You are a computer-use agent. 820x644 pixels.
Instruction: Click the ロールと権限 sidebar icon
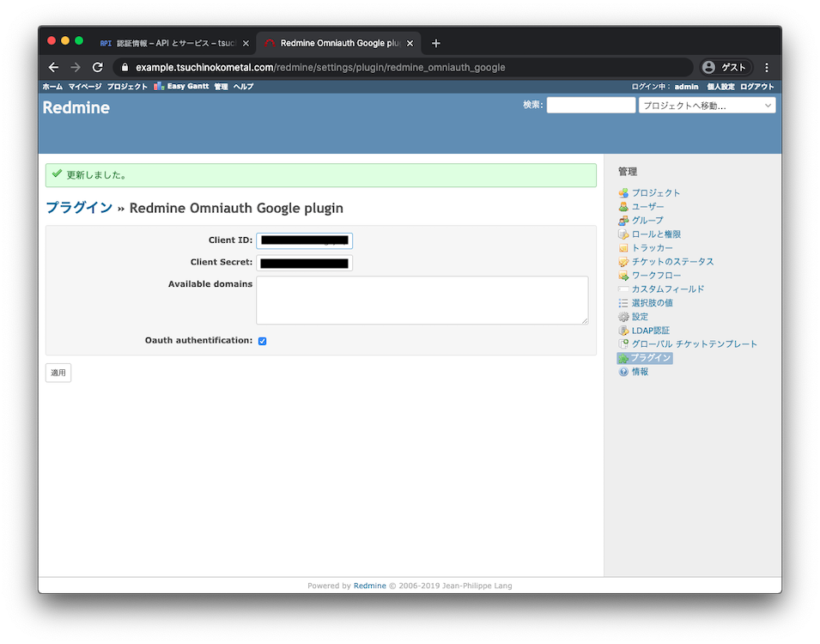[623, 234]
